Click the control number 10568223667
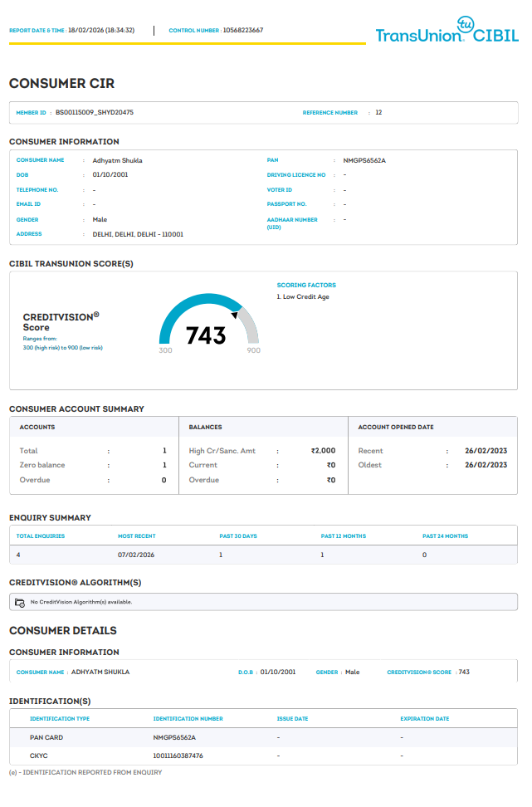Viewport: 532px width, 807px height. click(243, 30)
